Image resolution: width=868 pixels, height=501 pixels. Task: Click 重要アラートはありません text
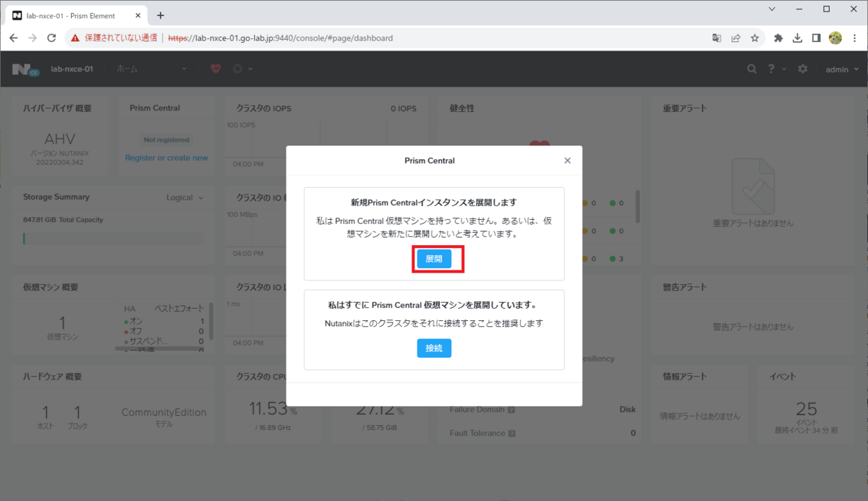point(753,223)
